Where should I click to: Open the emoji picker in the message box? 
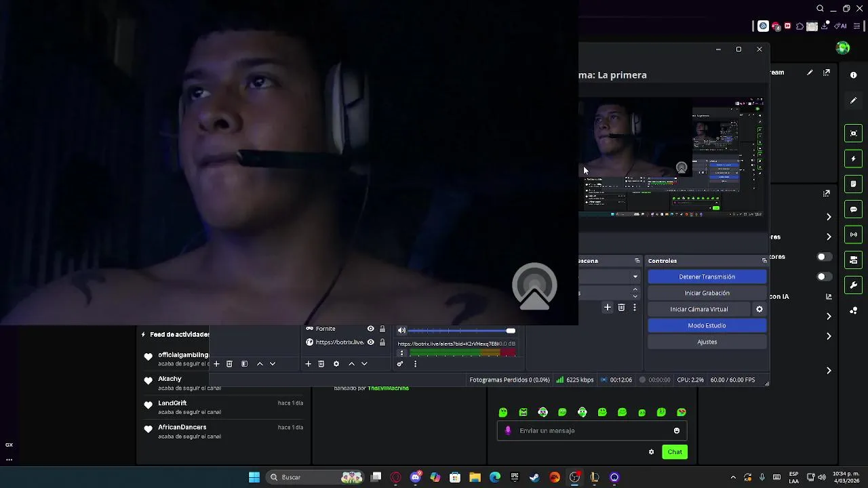pos(677,431)
